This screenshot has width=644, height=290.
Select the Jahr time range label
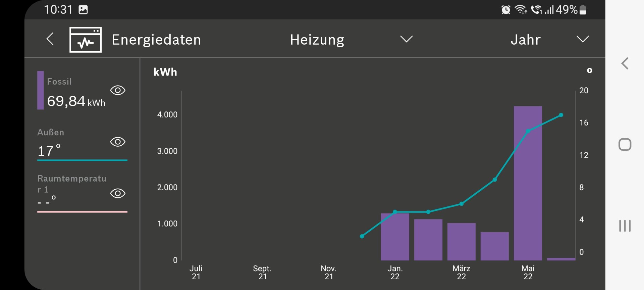[525, 40]
